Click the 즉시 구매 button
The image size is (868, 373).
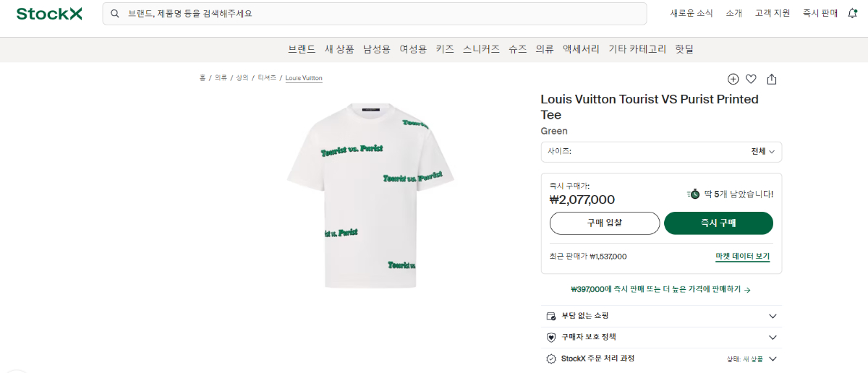point(718,223)
